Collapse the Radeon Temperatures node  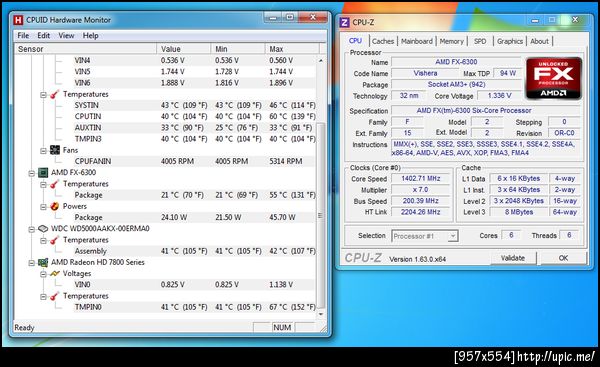pyautogui.click(x=43, y=297)
